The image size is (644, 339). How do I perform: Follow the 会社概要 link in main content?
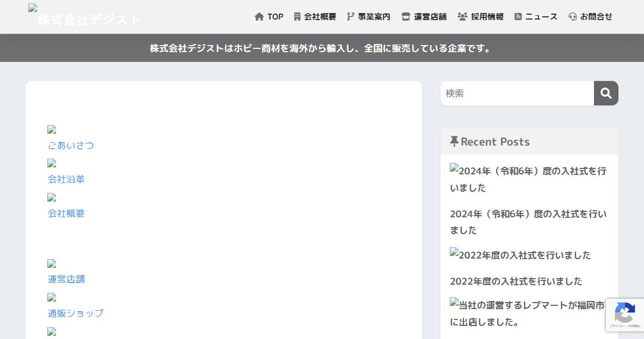pos(66,214)
